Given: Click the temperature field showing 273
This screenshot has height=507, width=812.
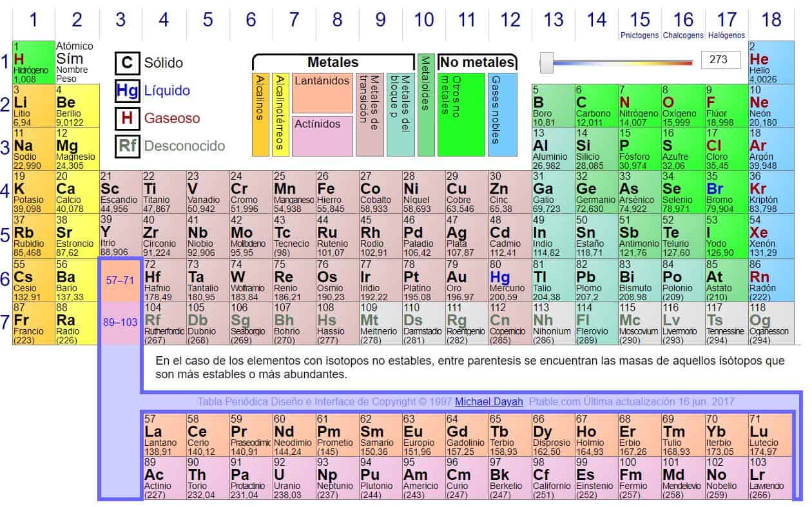Looking at the screenshot, I should point(720,60).
